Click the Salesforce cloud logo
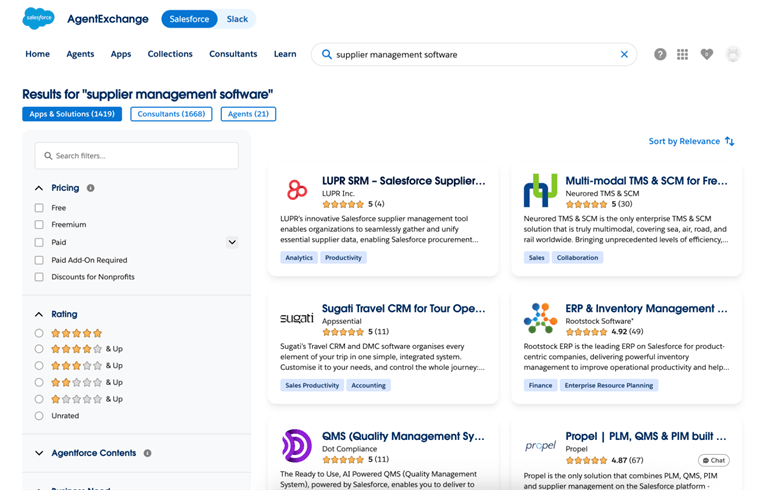The height and width of the screenshot is (490, 768). pyautogui.click(x=38, y=18)
